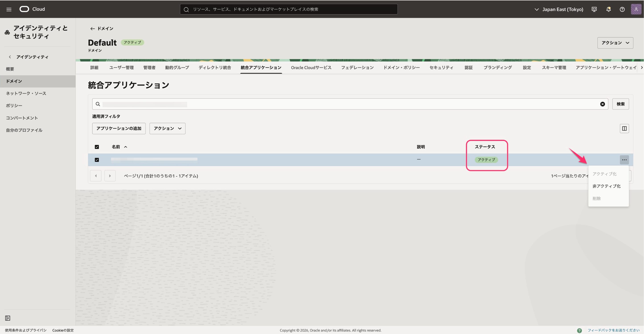The image size is (644, 334).
Task: Go to the next page with the pagination arrow
Action: click(110, 176)
